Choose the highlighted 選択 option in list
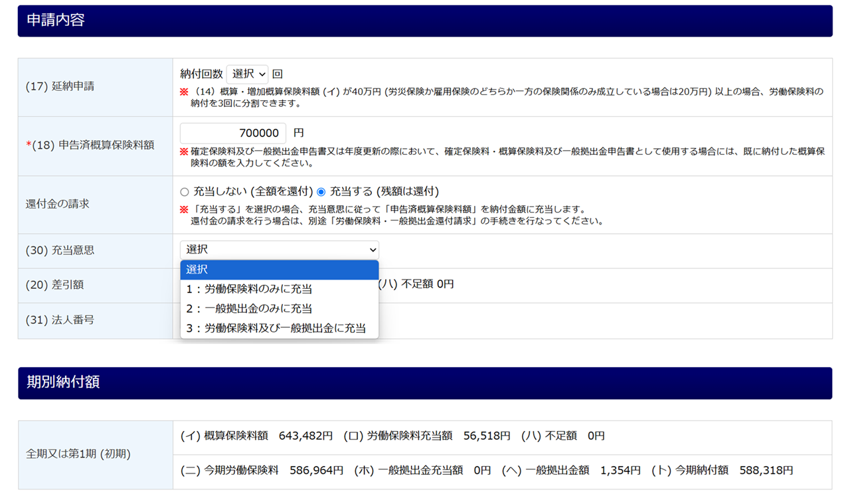The width and height of the screenshot is (850, 504). click(x=280, y=270)
